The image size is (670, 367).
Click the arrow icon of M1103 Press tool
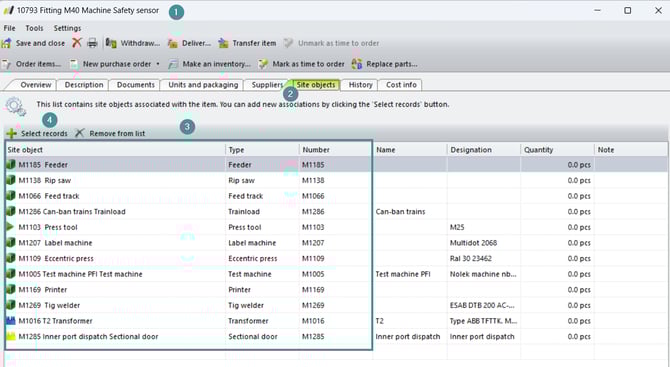tap(11, 227)
